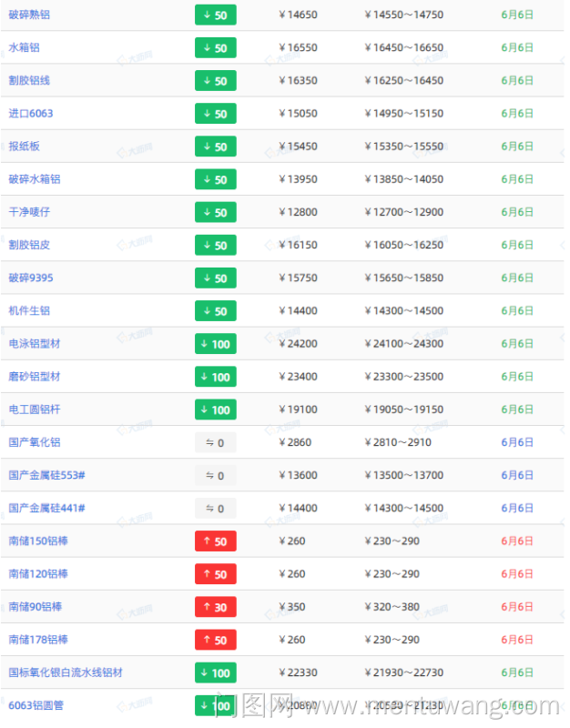
Task: Open the 破碎熟铝 product link
Action: click(27, 15)
